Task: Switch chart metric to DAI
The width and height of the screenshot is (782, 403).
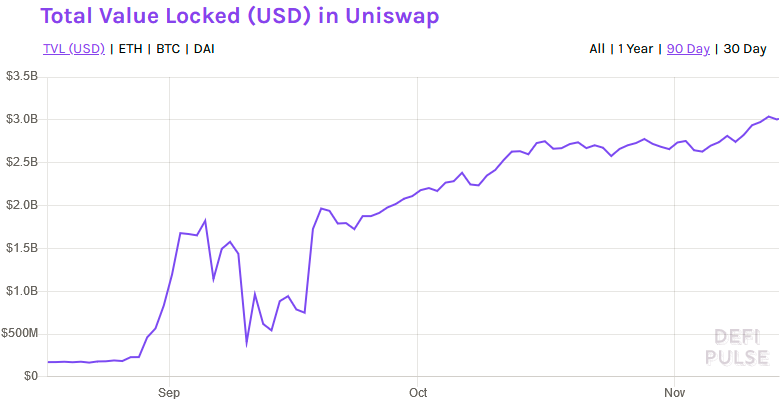Action: 203,48
